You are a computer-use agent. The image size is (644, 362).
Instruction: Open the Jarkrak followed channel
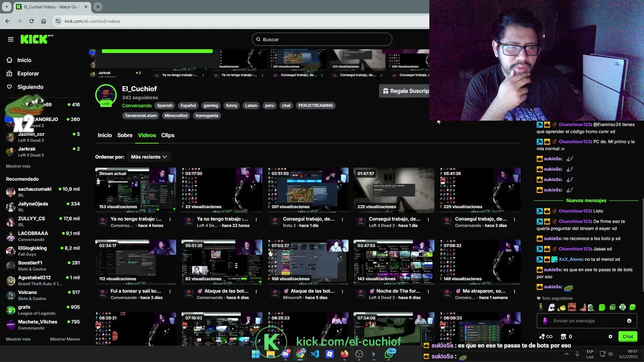pyautogui.click(x=43, y=151)
